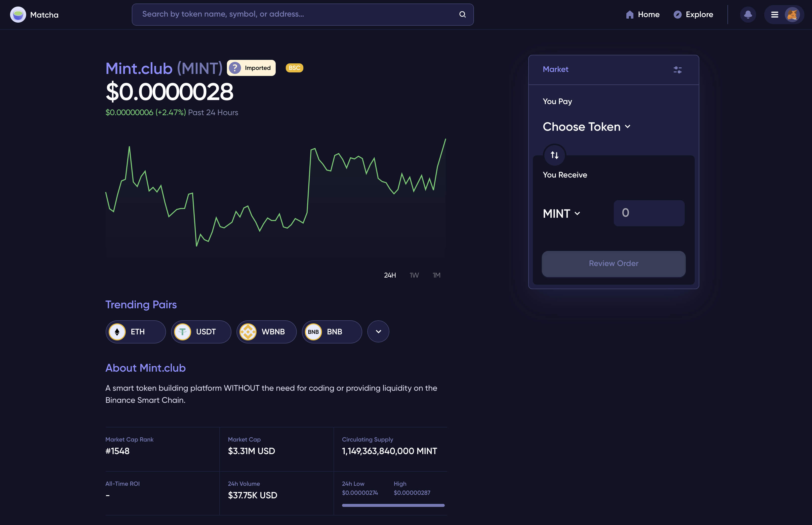Click the High $0.00000287 value
812x525 pixels.
coord(412,493)
